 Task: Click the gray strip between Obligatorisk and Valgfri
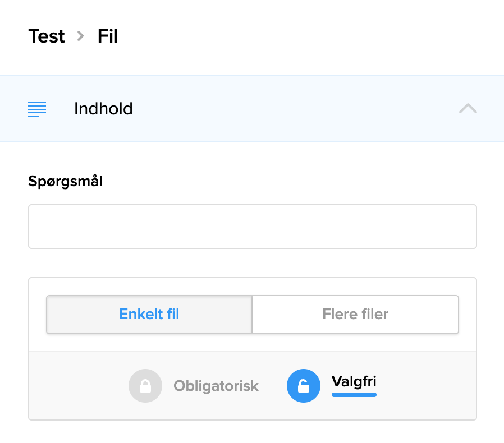click(x=273, y=386)
